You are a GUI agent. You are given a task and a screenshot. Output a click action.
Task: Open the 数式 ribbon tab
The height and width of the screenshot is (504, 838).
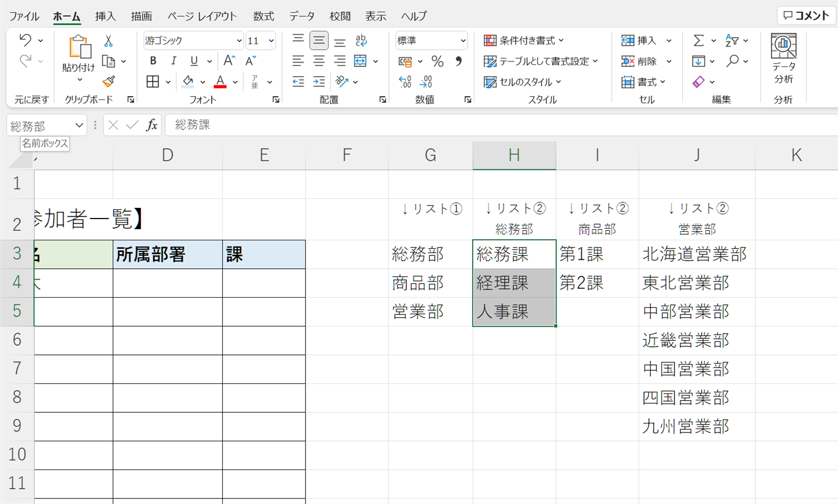click(x=263, y=16)
